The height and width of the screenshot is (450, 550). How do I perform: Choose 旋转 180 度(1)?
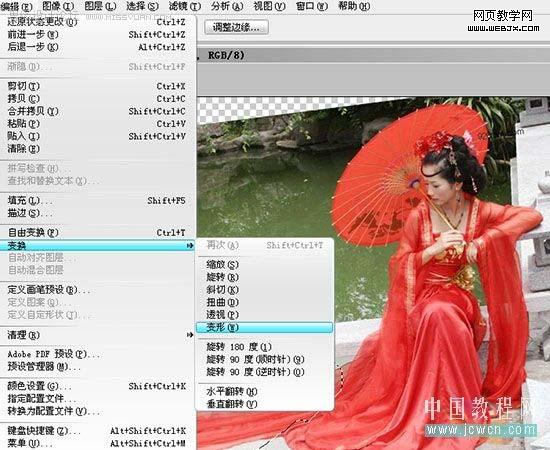[x=264, y=347]
